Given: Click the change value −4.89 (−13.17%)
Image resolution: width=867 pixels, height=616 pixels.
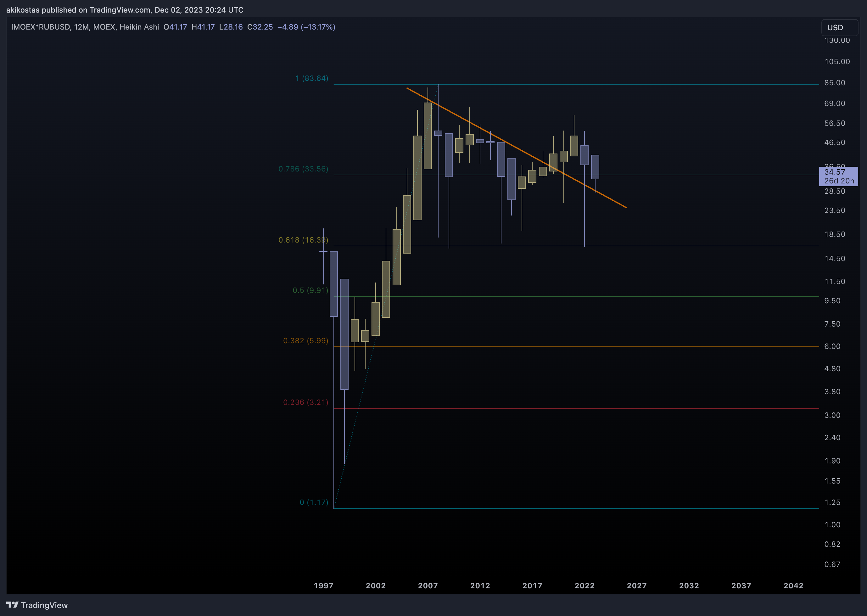Looking at the screenshot, I should point(306,27).
